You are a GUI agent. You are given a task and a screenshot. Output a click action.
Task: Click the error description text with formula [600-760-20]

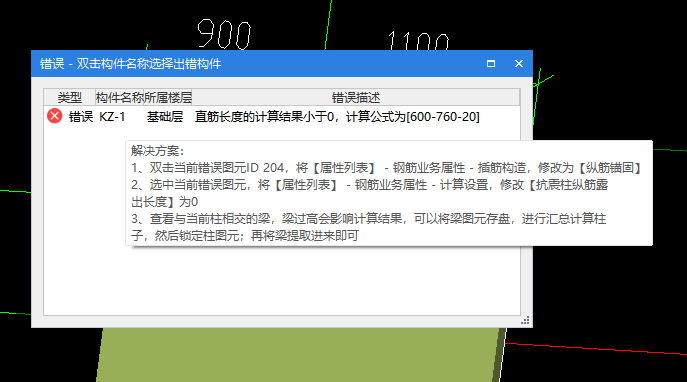[x=337, y=117]
